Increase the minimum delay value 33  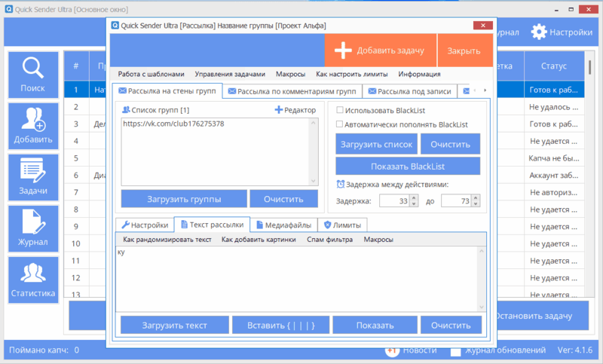click(x=414, y=197)
